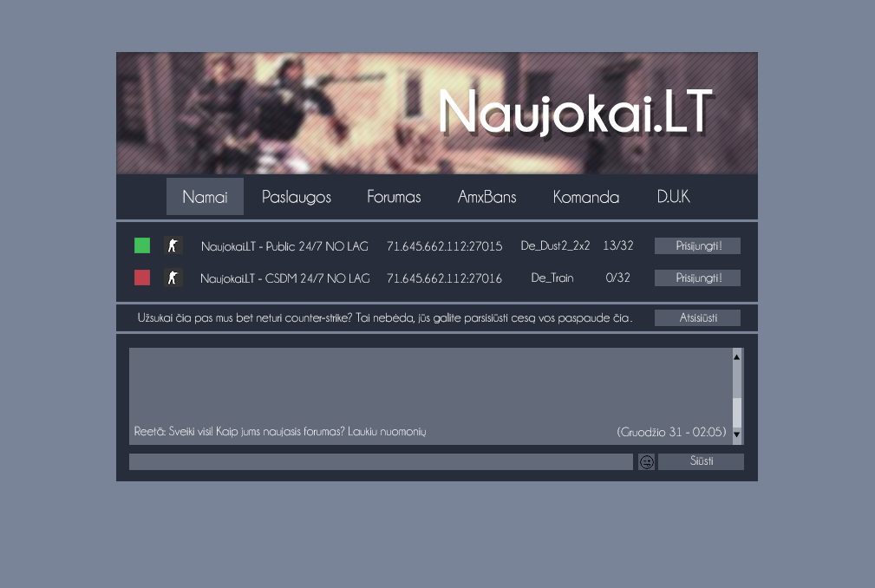
Task: Click the Atsisiųsti download button
Action: 697,318
